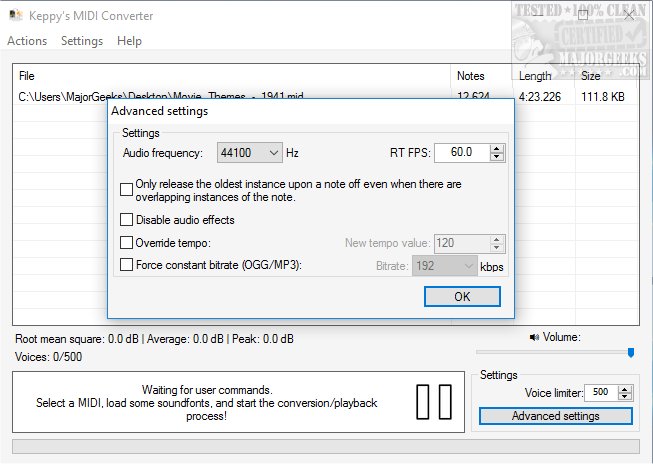Image resolution: width=653 pixels, height=464 pixels.
Task: Open the Actions menu
Action: coord(27,41)
